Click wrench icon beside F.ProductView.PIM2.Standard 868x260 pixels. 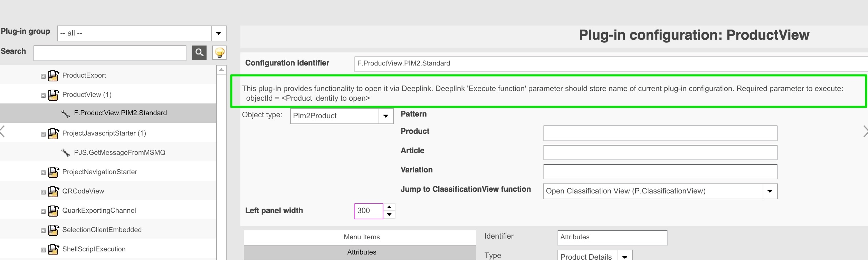[65, 113]
